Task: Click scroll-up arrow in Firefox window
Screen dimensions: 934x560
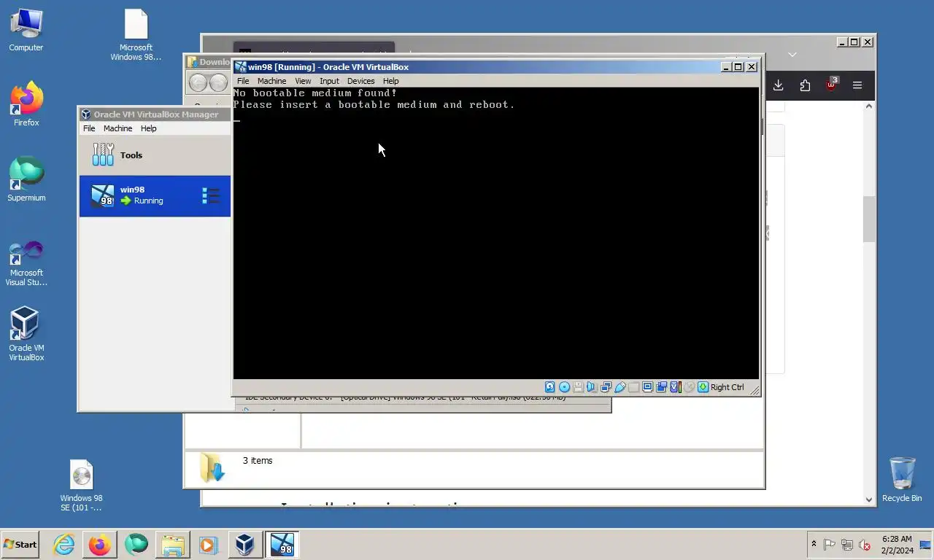Action: [x=868, y=106]
